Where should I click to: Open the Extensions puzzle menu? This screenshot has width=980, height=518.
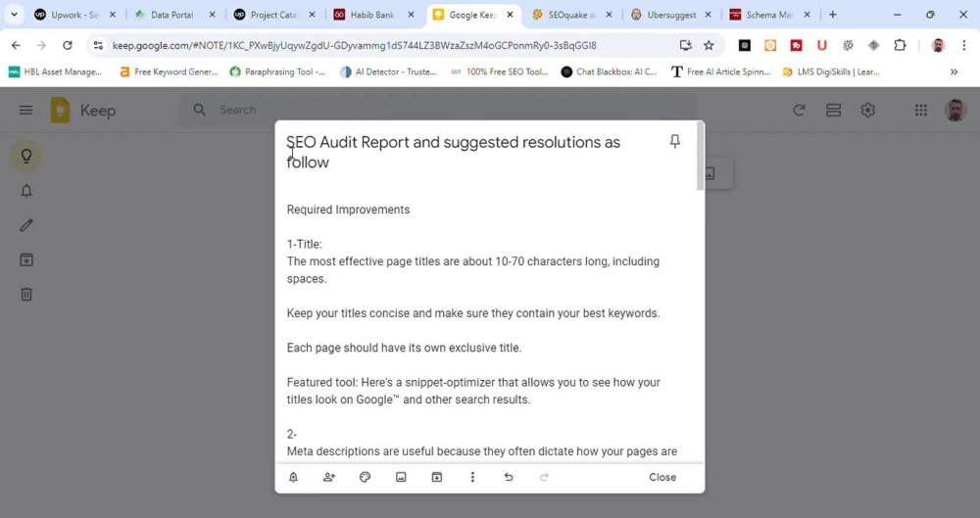click(x=900, y=45)
